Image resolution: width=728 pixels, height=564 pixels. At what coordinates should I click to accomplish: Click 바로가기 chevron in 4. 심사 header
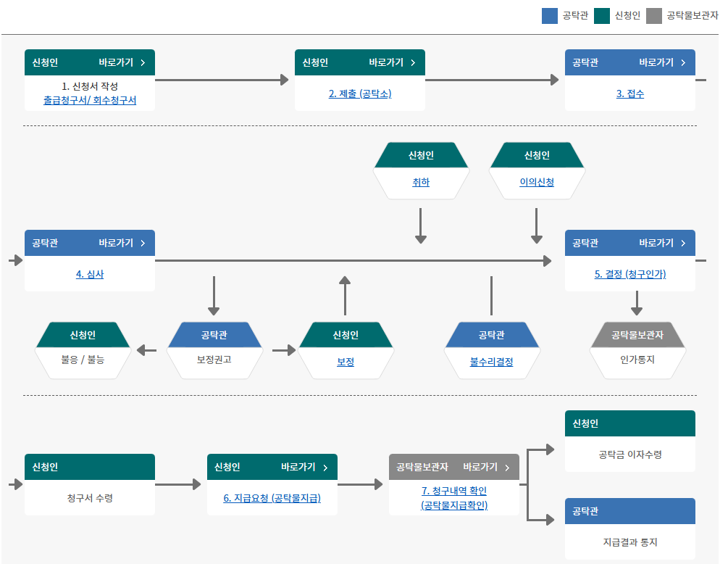click(143, 243)
